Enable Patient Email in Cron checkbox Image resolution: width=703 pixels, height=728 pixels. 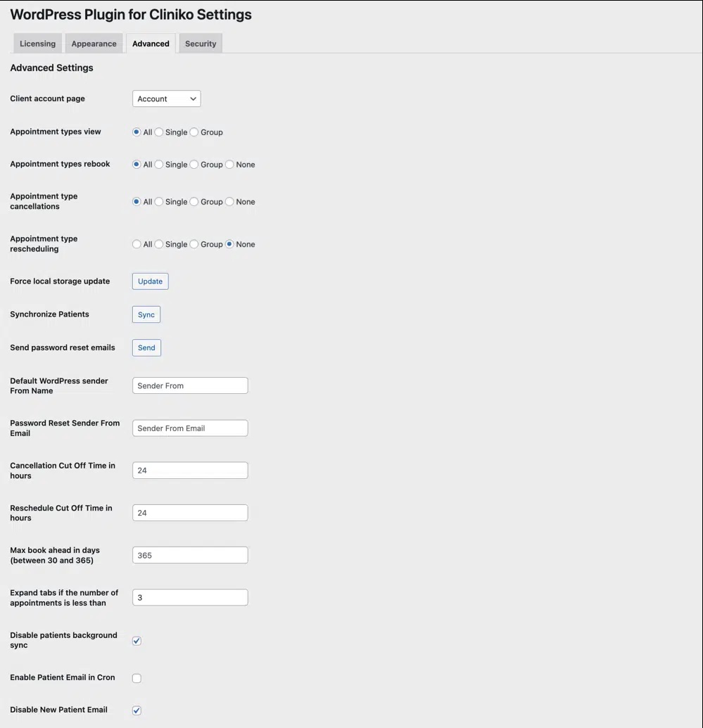tap(137, 678)
